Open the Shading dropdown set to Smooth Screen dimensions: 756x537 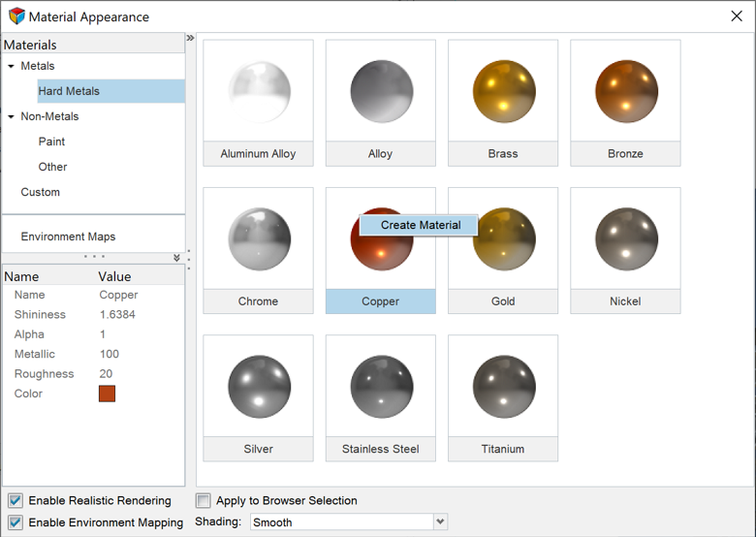click(x=349, y=522)
